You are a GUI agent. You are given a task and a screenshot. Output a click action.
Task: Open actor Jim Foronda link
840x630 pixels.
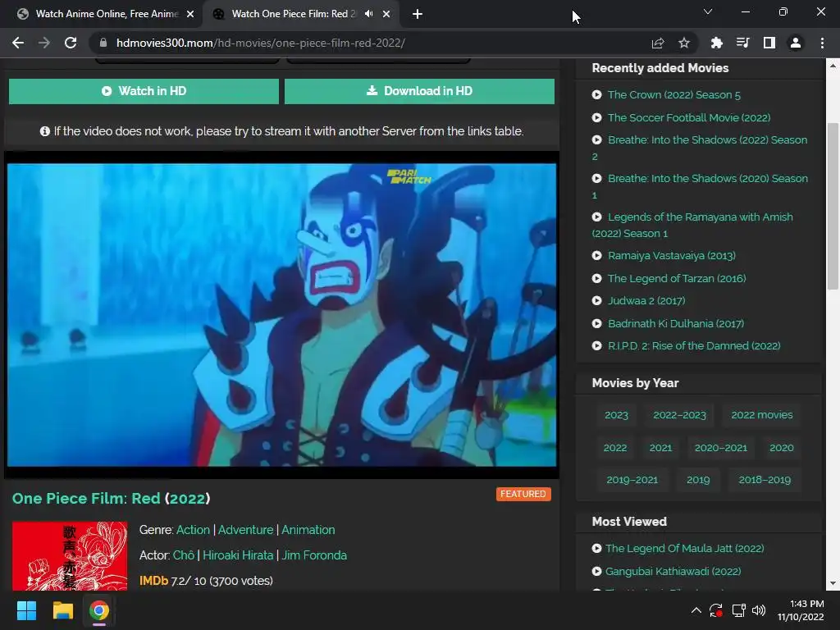[x=314, y=555]
